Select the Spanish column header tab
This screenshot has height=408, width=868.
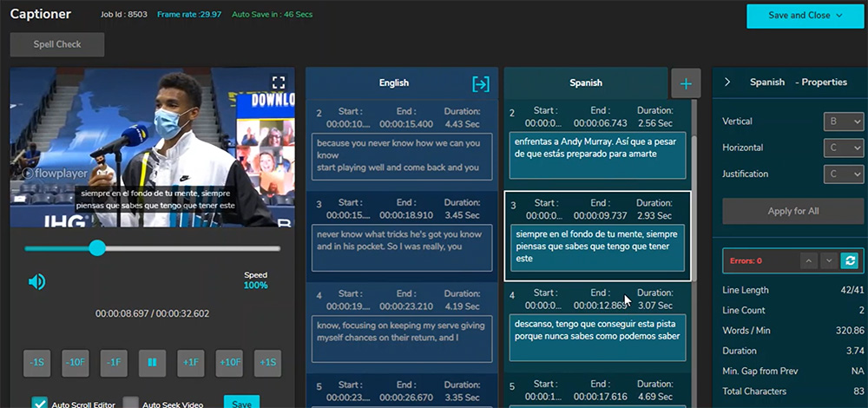click(x=585, y=83)
